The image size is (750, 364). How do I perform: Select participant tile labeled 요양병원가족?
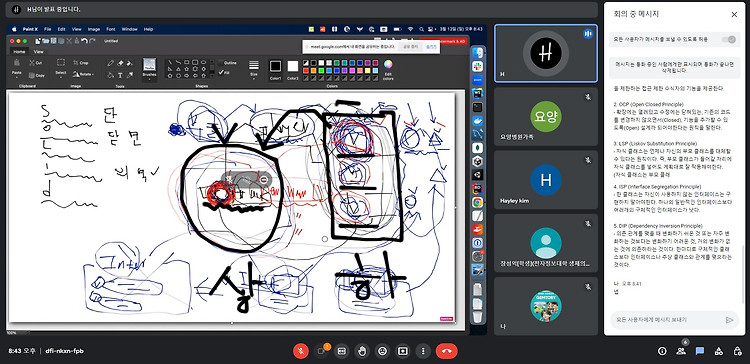tap(546, 117)
